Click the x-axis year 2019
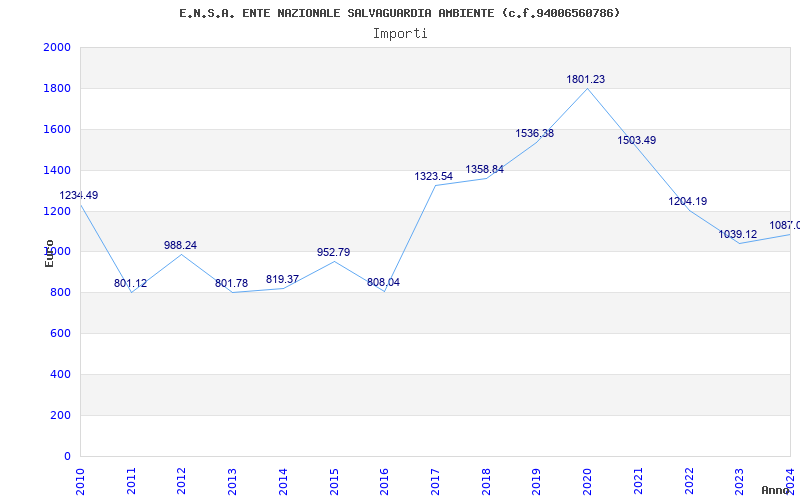 536,481
